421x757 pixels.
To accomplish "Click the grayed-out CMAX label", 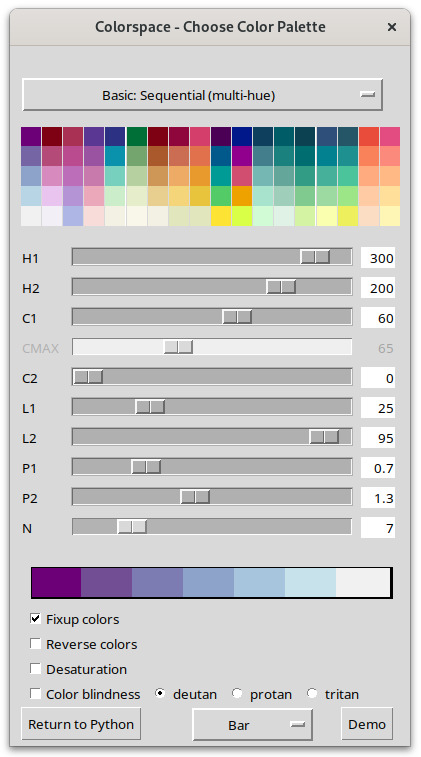I will tap(41, 349).
